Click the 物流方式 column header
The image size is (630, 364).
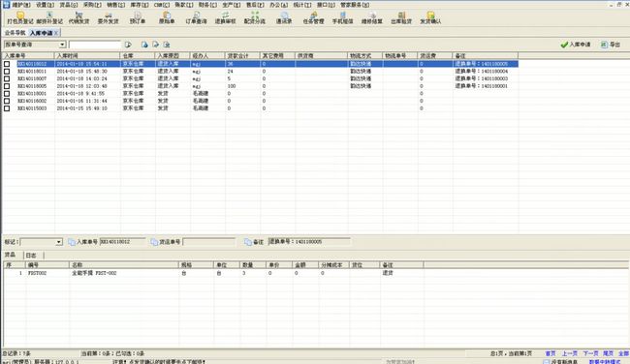point(364,56)
